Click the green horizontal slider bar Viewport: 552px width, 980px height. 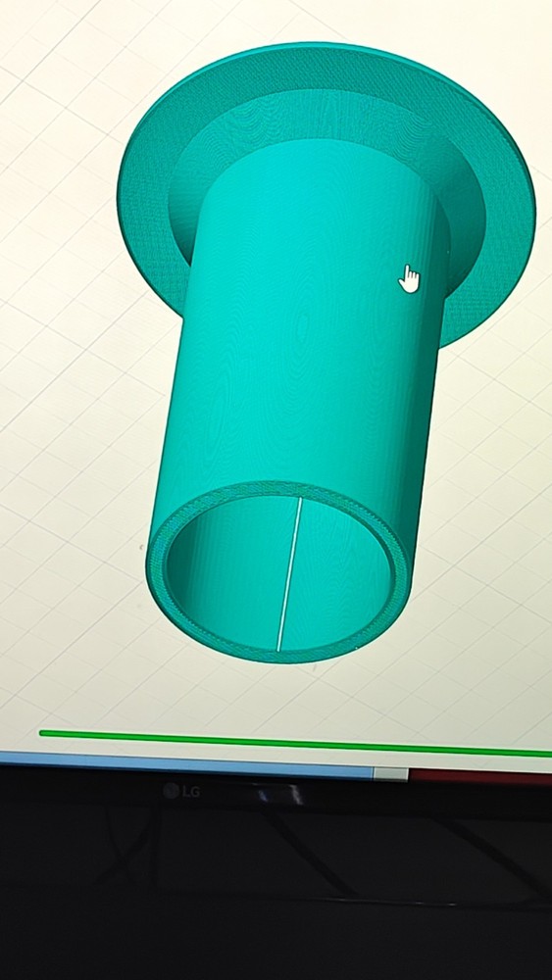pyautogui.click(x=295, y=743)
